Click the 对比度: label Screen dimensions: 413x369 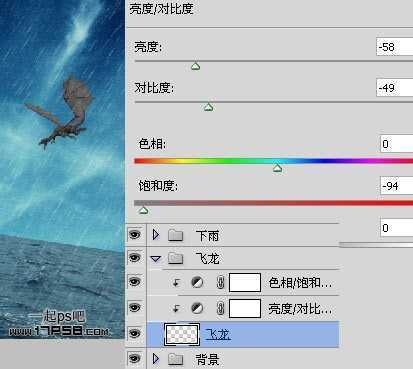point(154,88)
